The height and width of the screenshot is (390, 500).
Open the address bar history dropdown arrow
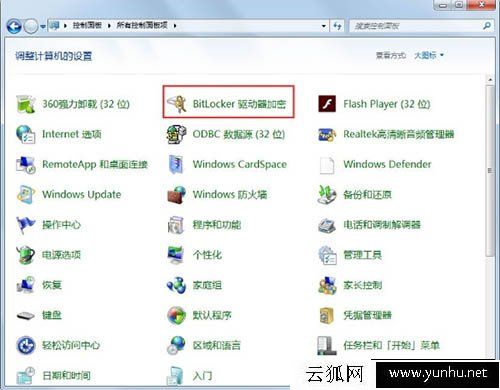pos(323,26)
